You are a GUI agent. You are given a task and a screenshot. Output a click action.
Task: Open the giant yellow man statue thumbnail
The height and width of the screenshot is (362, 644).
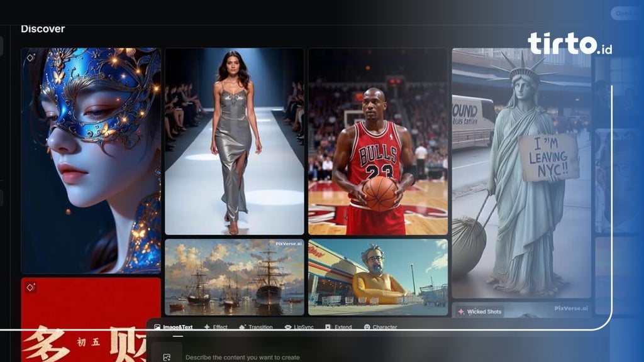click(378, 277)
